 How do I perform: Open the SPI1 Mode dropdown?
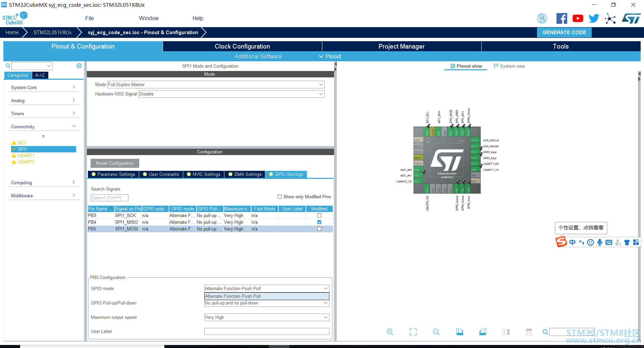tap(216, 84)
